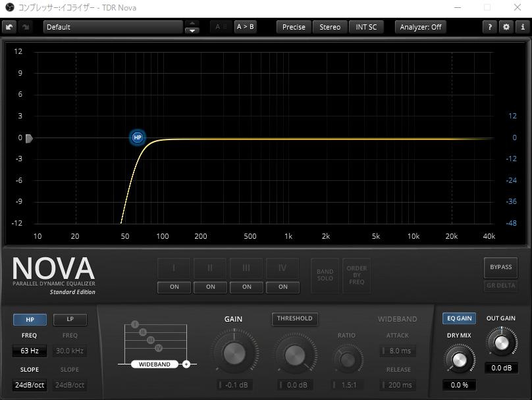Click the GR DELTA button
The height and width of the screenshot is (400, 532).
(x=501, y=286)
